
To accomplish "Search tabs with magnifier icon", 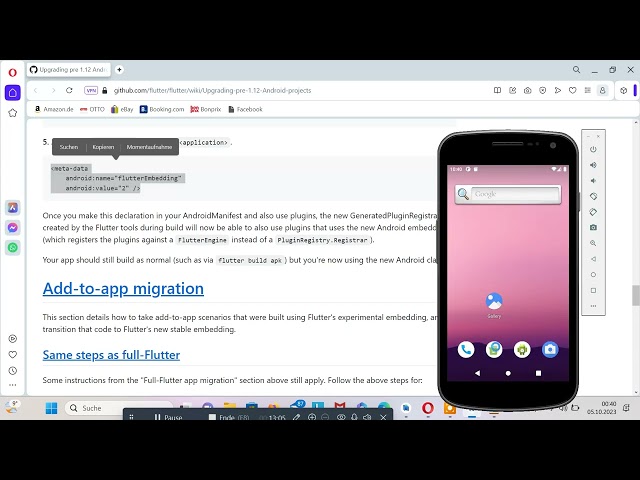I will pyautogui.click(x=576, y=70).
